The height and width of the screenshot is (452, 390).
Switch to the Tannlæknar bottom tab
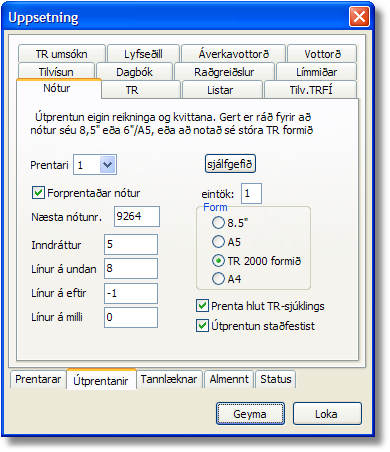[x=169, y=379]
